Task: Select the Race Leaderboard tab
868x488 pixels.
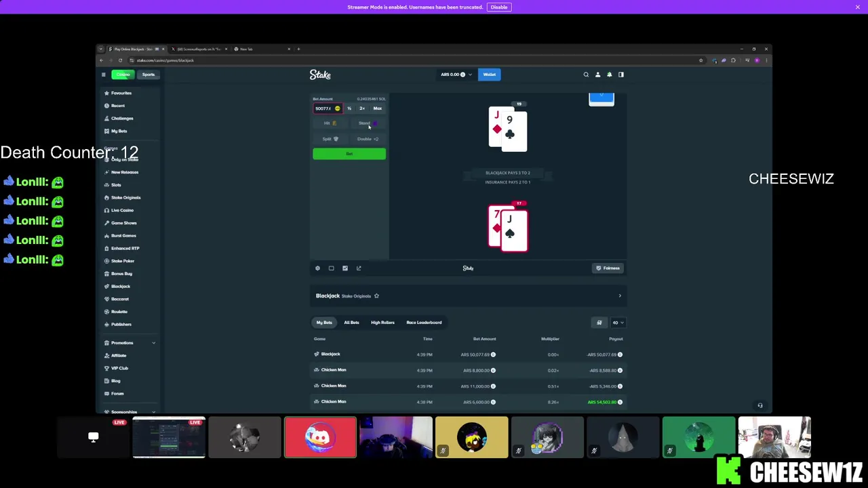Action: pos(424,323)
